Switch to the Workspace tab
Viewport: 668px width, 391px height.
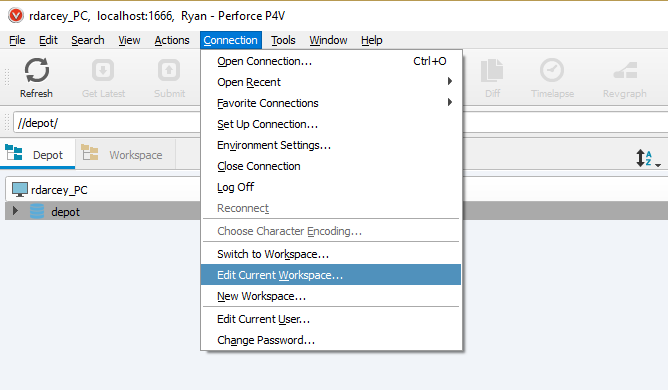point(125,154)
